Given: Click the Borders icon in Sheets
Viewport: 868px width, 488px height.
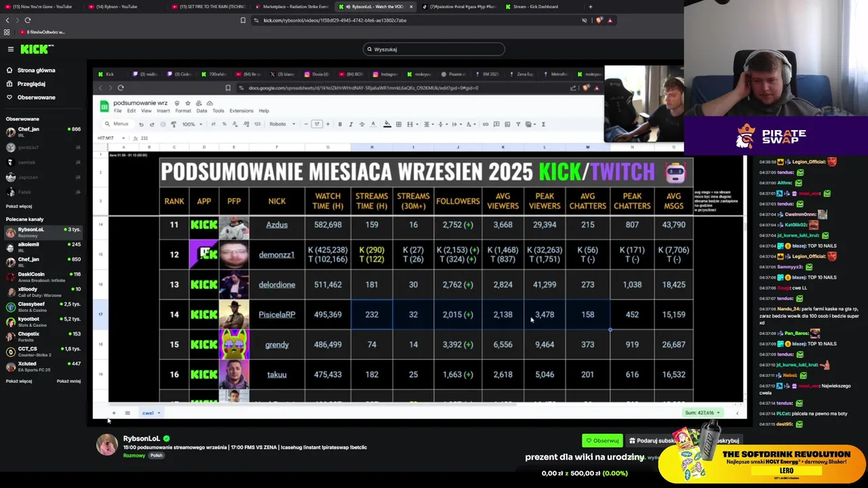Looking at the screenshot, I should click(x=399, y=124).
